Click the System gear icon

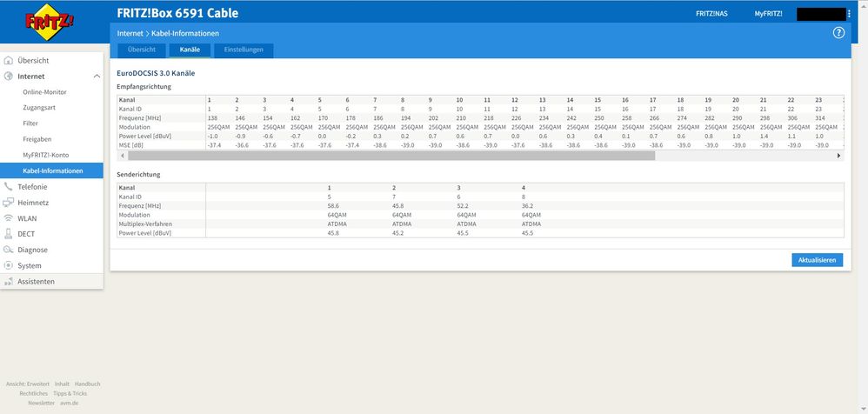tap(9, 265)
